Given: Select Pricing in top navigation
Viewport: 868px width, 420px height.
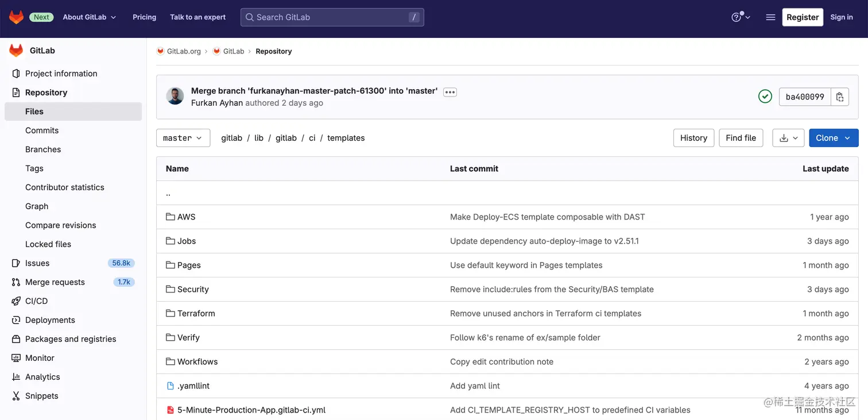Looking at the screenshot, I should [x=144, y=17].
